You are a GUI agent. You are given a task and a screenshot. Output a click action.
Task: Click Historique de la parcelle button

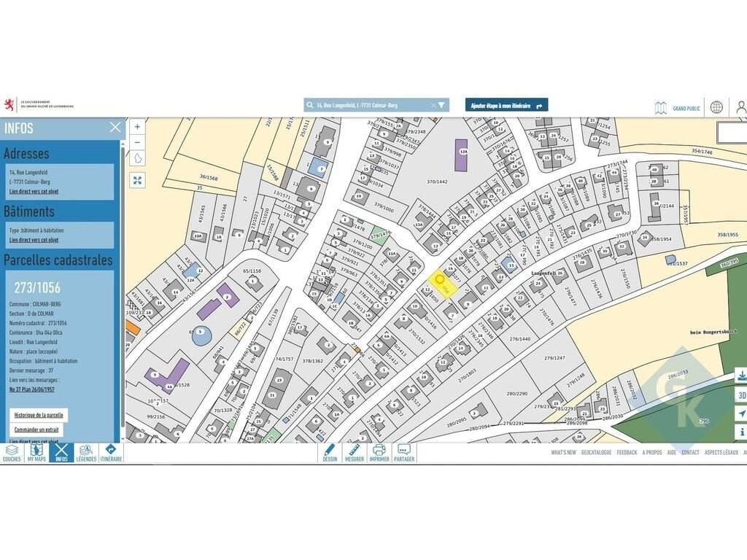(x=39, y=415)
